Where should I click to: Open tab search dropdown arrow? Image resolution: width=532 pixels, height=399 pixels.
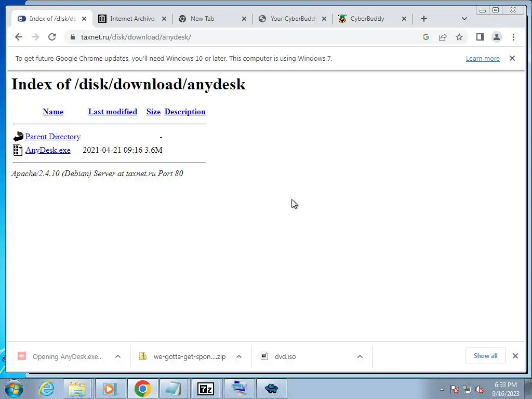pyautogui.click(x=464, y=19)
